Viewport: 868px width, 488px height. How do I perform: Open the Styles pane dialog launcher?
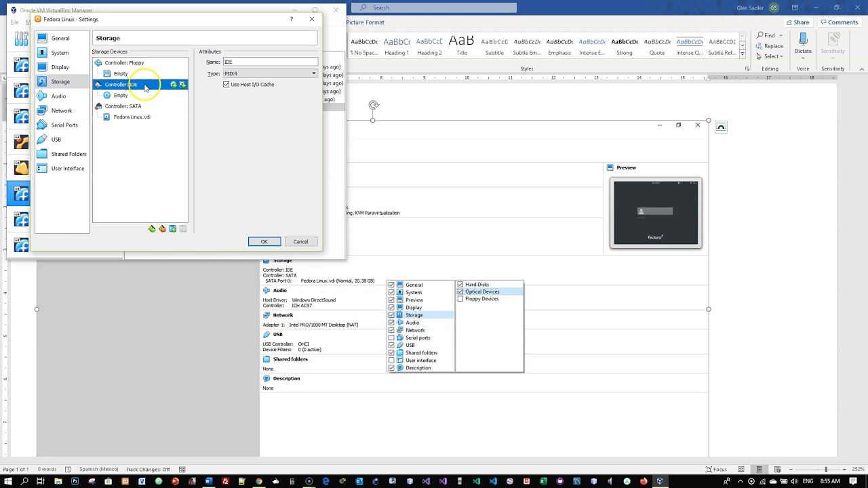pos(747,68)
